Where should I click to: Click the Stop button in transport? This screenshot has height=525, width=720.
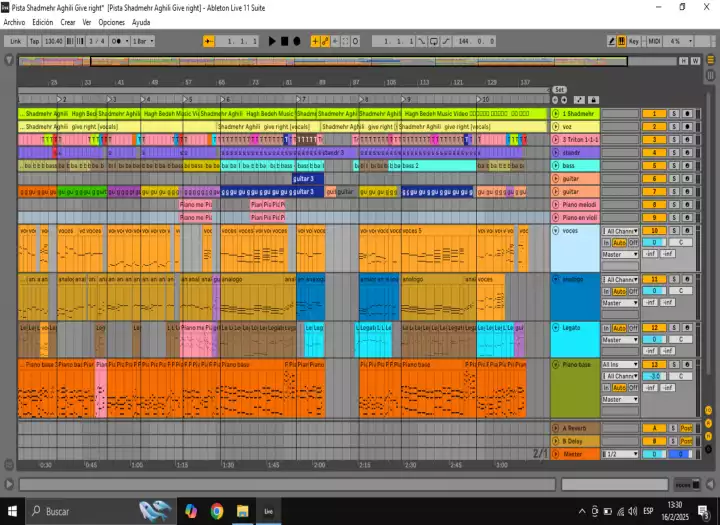point(285,41)
